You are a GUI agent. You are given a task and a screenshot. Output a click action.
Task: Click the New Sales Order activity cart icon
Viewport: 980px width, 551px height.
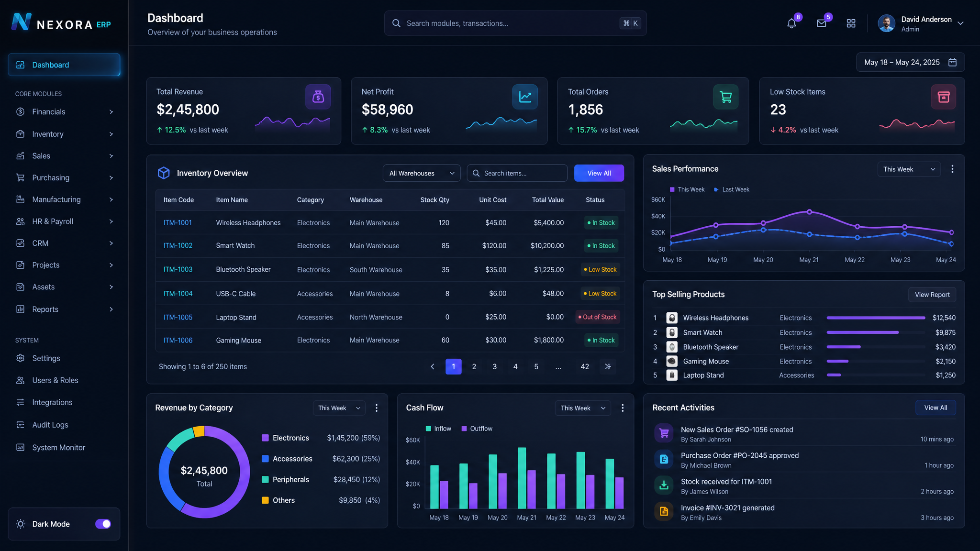click(664, 433)
